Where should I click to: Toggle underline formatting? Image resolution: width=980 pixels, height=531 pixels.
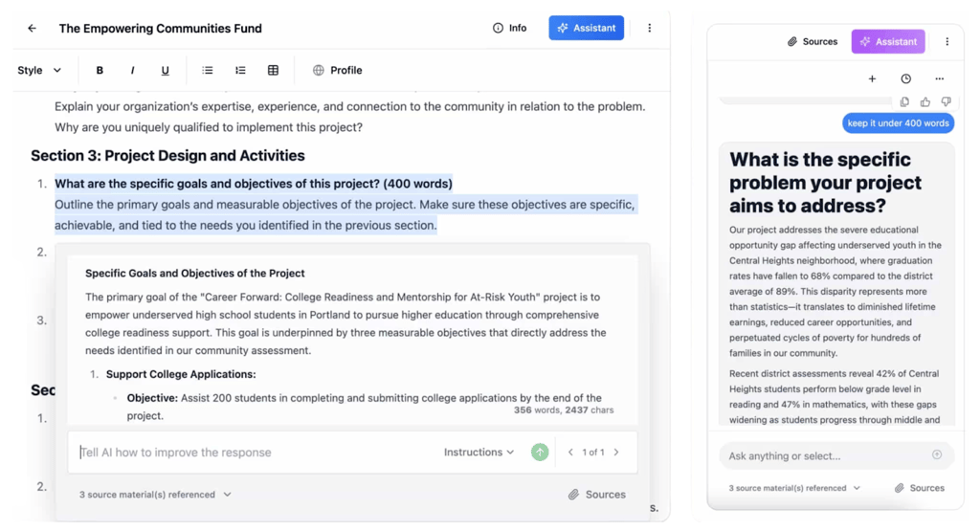165,71
